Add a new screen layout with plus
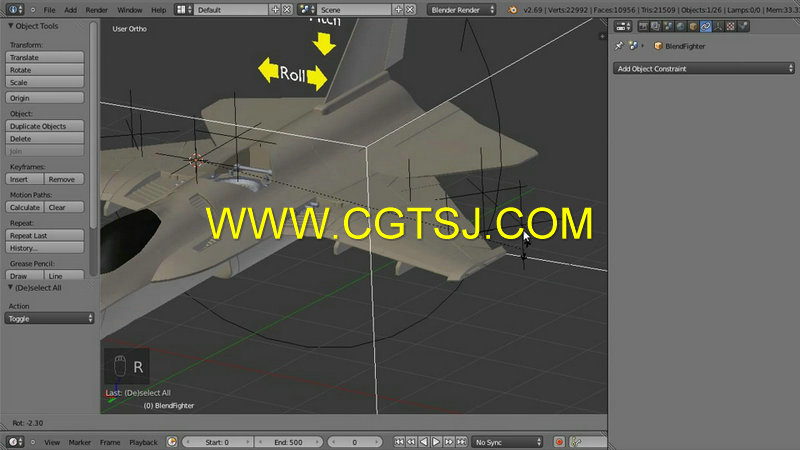 click(x=275, y=10)
